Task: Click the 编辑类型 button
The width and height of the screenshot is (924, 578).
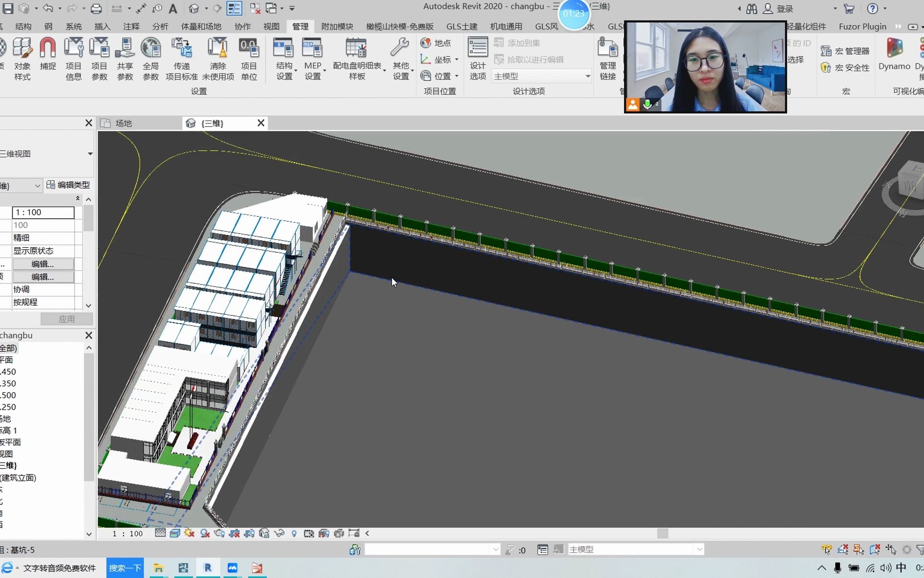Action: click(67, 185)
